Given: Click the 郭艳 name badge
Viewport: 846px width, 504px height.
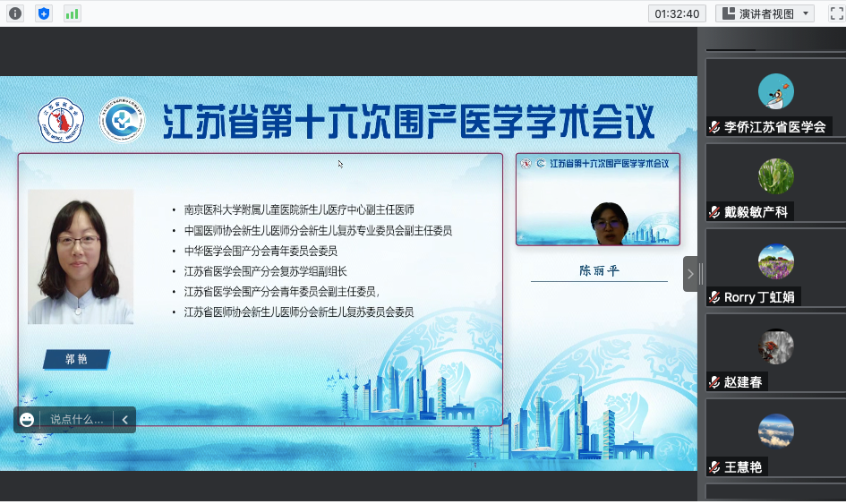Looking at the screenshot, I should coord(77,359).
